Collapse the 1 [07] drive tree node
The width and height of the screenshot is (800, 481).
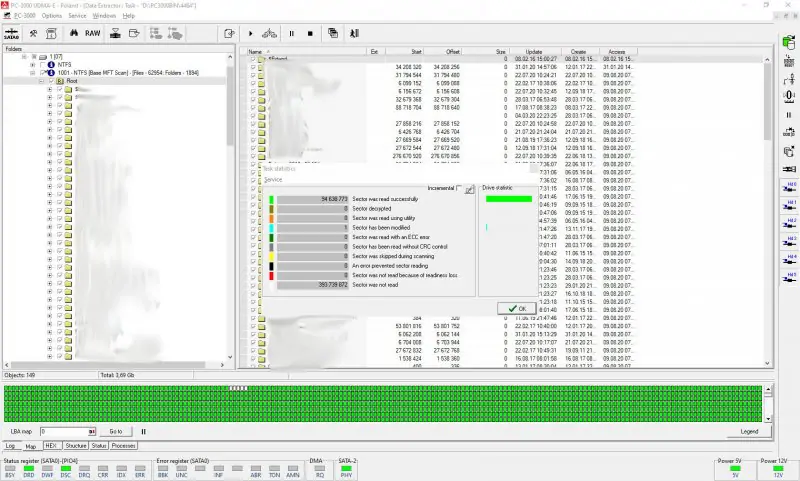24,57
